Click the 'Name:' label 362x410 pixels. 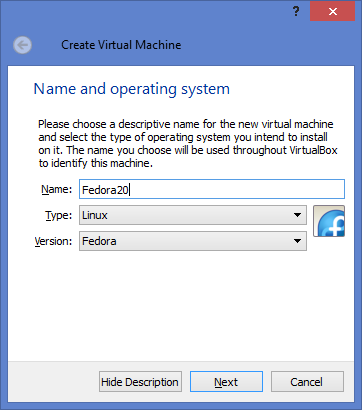pos(56,189)
